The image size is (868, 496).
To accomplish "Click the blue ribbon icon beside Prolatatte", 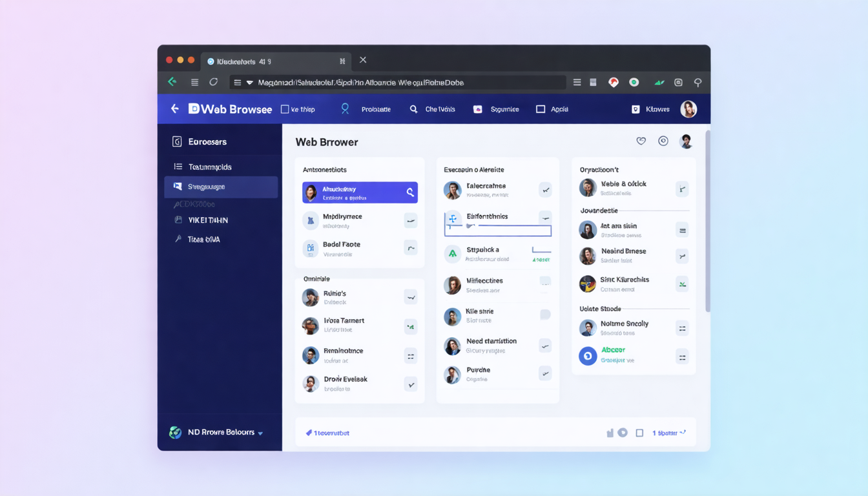I will click(x=344, y=109).
